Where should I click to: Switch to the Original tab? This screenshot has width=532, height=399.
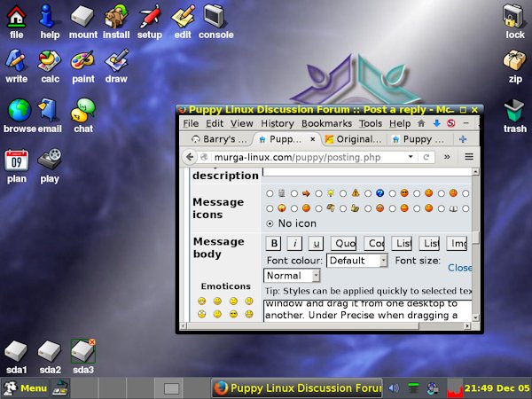(x=353, y=139)
